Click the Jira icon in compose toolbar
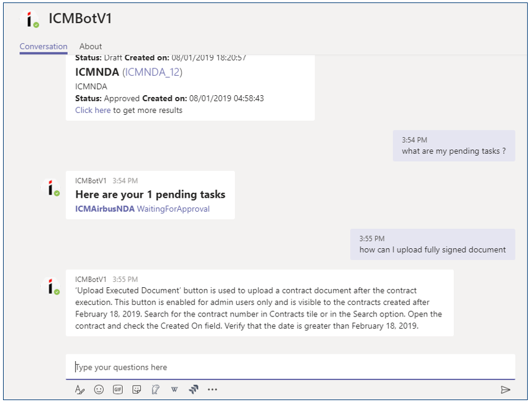 (x=193, y=389)
